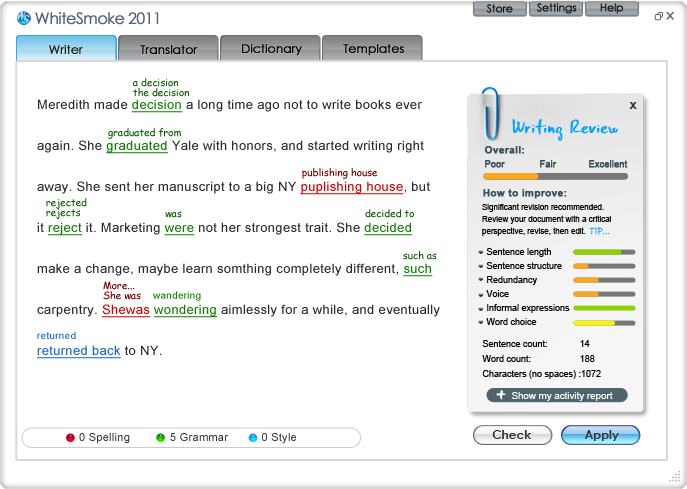Image resolution: width=687 pixels, height=489 pixels.
Task: Click the Sentence structure score bar
Action: coord(604,266)
